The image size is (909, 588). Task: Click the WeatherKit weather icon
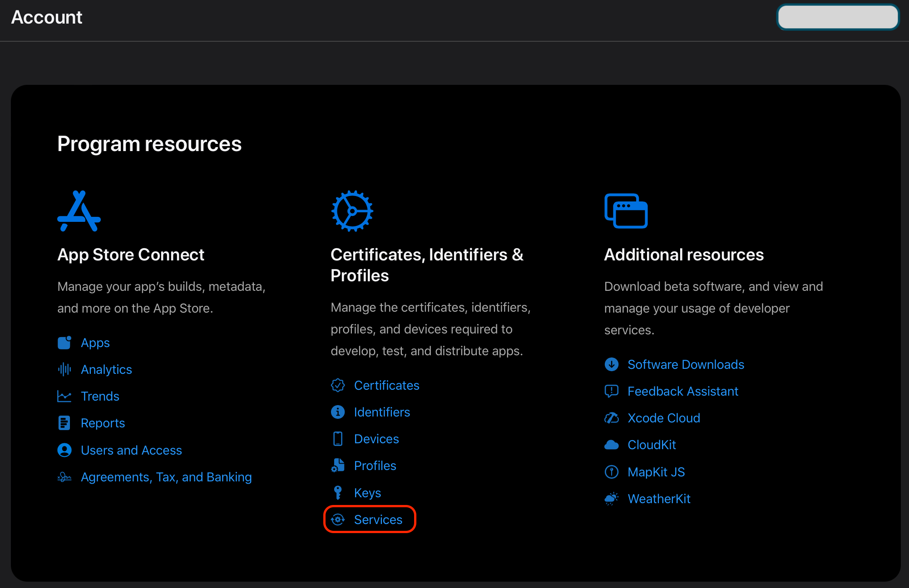pyautogui.click(x=612, y=499)
